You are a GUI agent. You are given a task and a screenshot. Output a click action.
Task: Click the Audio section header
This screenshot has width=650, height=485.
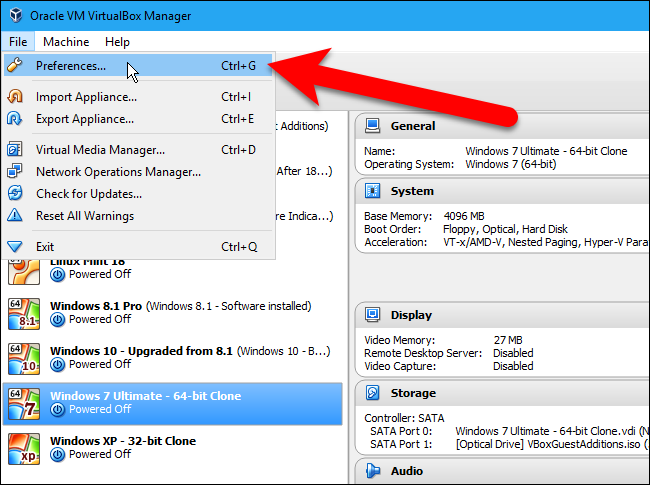tap(502, 470)
